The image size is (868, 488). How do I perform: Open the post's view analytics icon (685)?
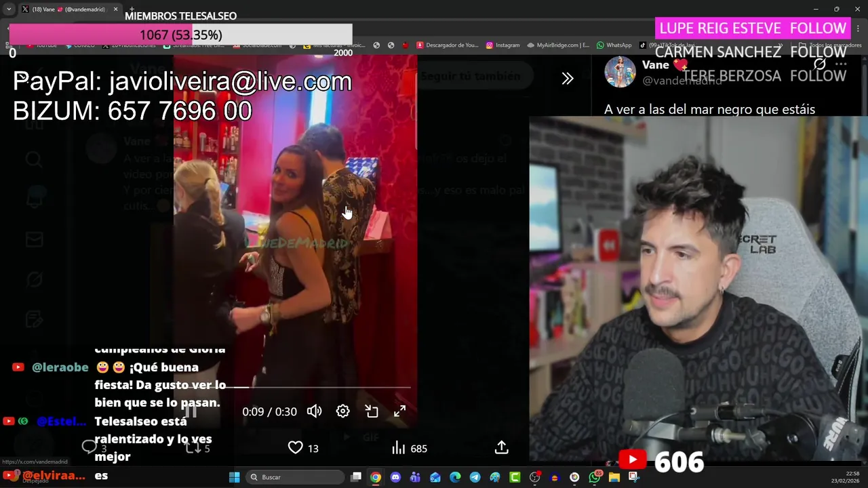click(x=398, y=448)
